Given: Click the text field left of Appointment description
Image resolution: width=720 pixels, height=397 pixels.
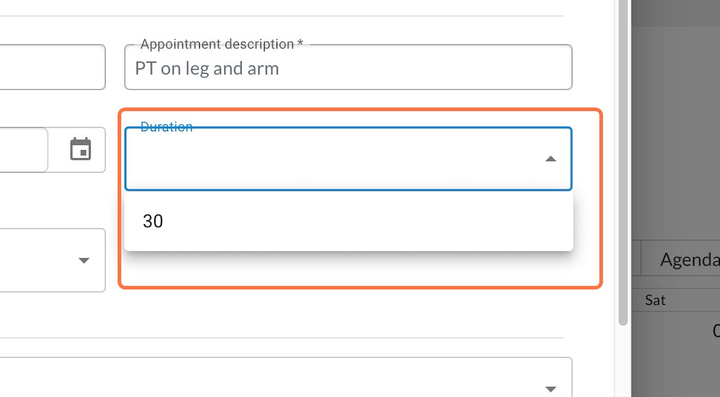Looking at the screenshot, I should tap(52, 67).
